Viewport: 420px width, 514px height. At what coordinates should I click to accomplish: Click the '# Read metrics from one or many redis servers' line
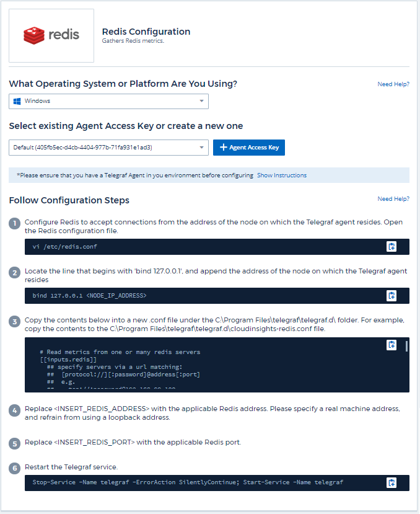click(120, 352)
